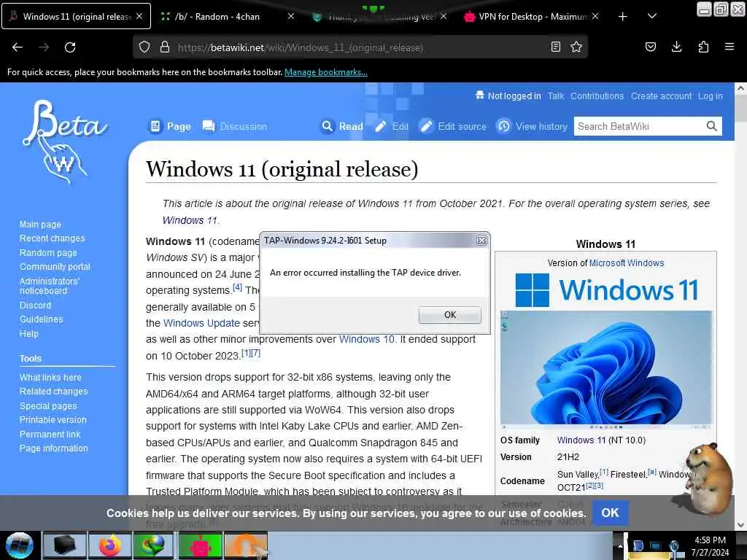Show hidden system tray icons arrow
The image size is (747, 560).
click(620, 545)
